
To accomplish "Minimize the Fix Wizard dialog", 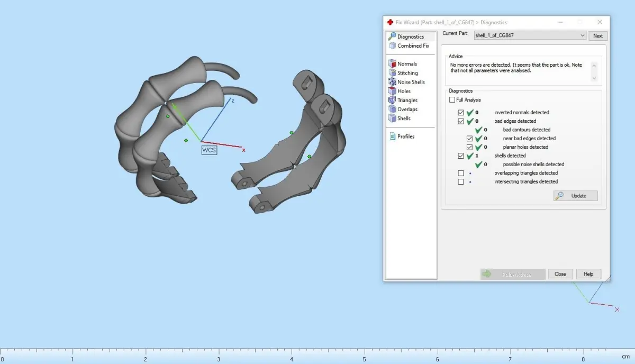I will coord(561,22).
